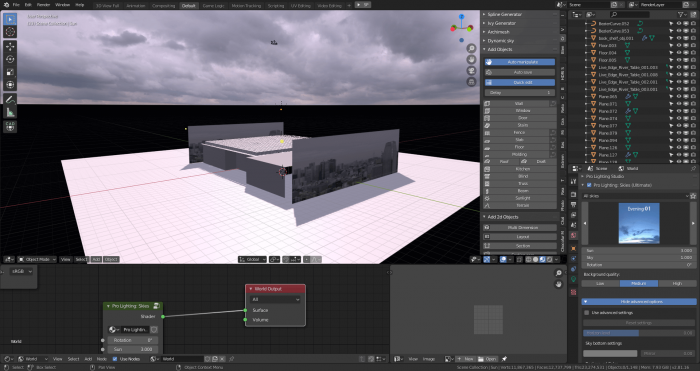
Task: Open the Render menu
Action: (x=43, y=5)
